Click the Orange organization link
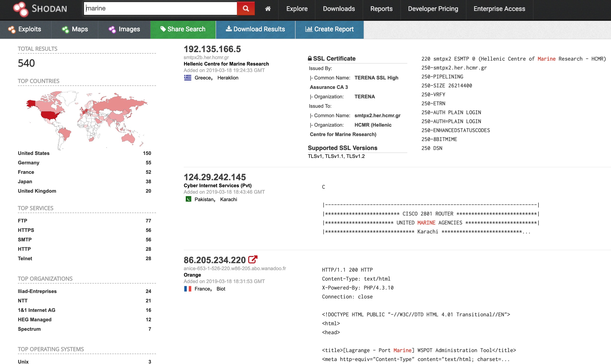 [x=192, y=275]
